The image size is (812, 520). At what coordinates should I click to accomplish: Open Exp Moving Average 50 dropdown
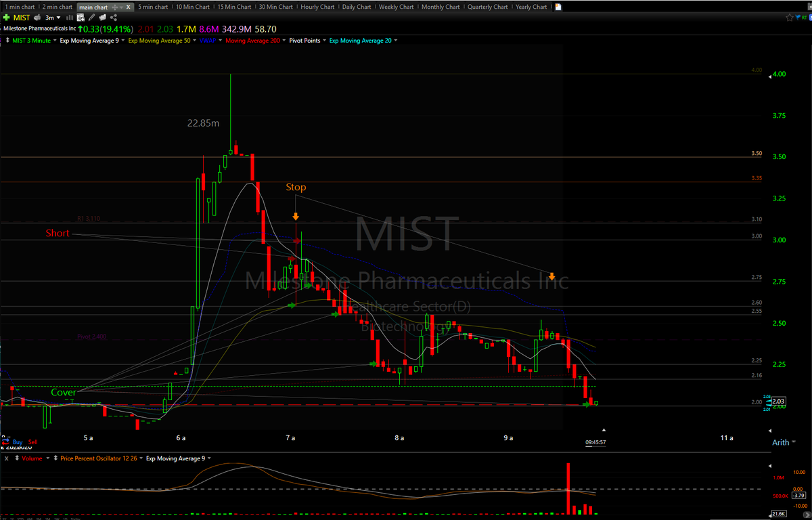coord(194,41)
